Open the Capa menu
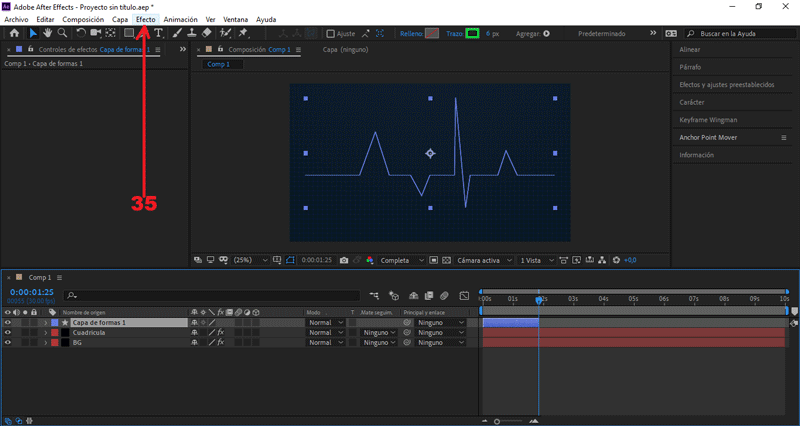The width and height of the screenshot is (800, 426). pyautogui.click(x=120, y=19)
